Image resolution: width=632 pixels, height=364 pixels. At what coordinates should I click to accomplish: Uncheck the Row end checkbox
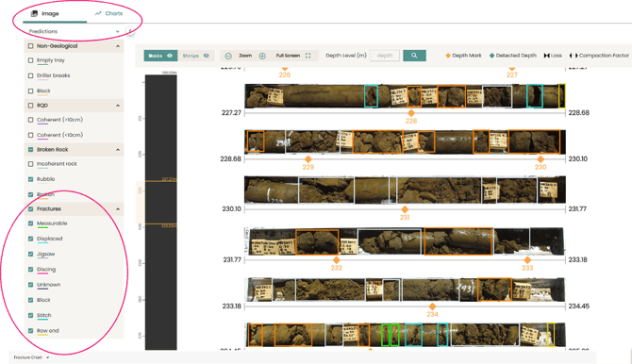[30, 331]
